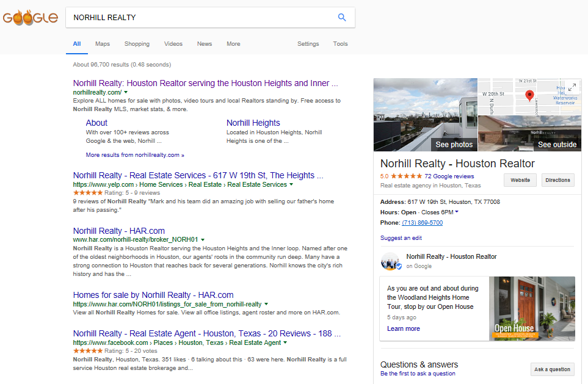Open dropdown arrow next to norhillrealty.com/ URL
This screenshot has width=588, height=384.
point(126,92)
